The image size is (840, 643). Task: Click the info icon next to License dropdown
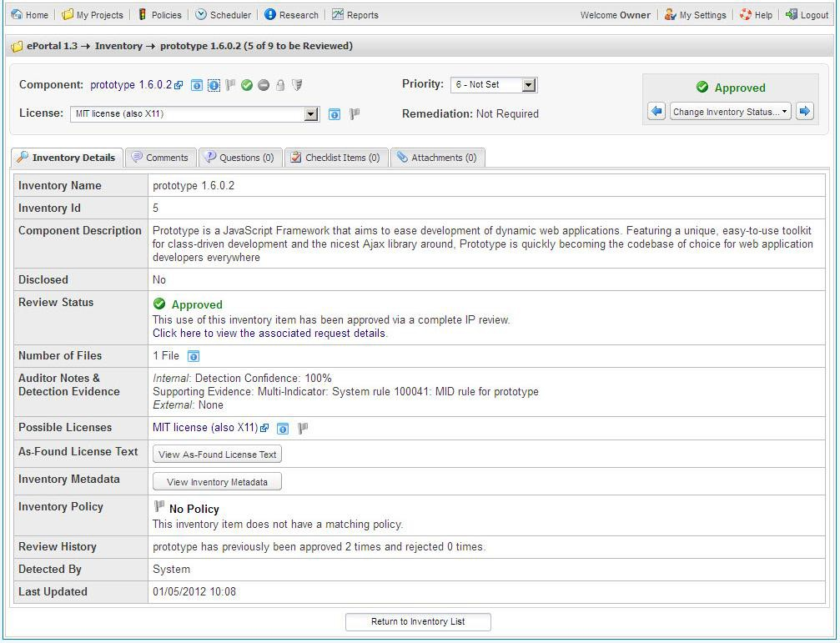click(334, 114)
